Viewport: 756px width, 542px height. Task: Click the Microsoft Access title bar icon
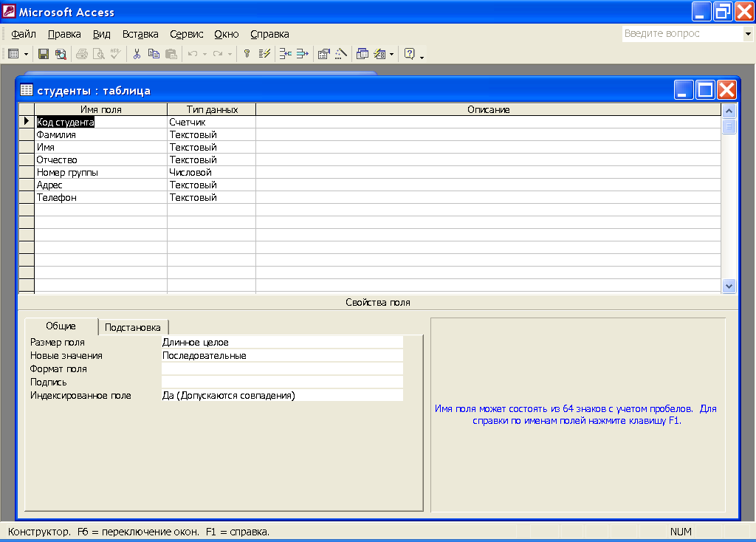[x=9, y=11]
